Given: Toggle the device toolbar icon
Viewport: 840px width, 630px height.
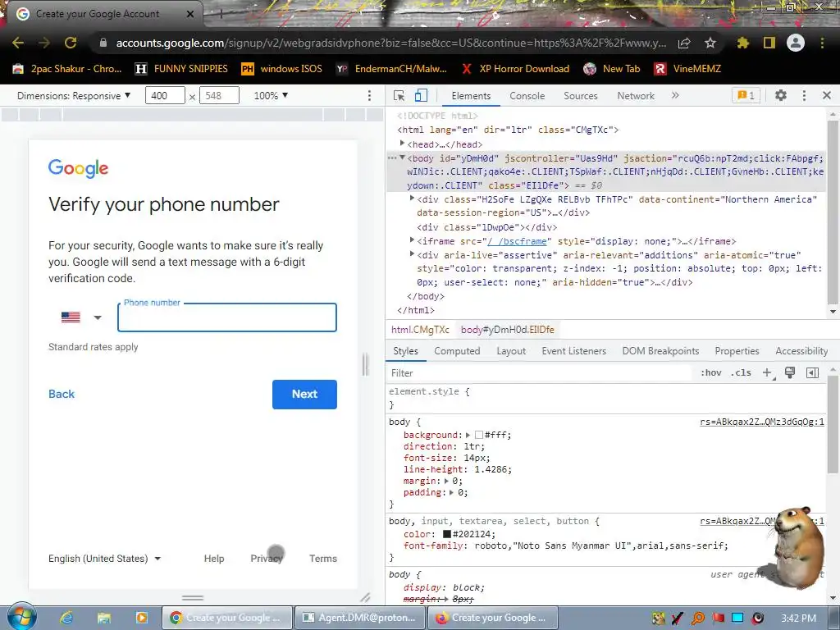Looking at the screenshot, I should (421, 95).
